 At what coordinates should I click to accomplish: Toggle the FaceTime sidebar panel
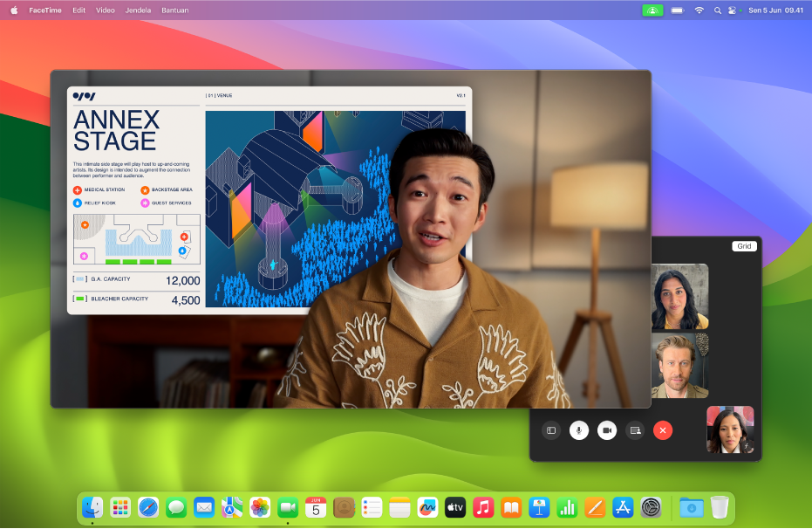[x=550, y=429]
